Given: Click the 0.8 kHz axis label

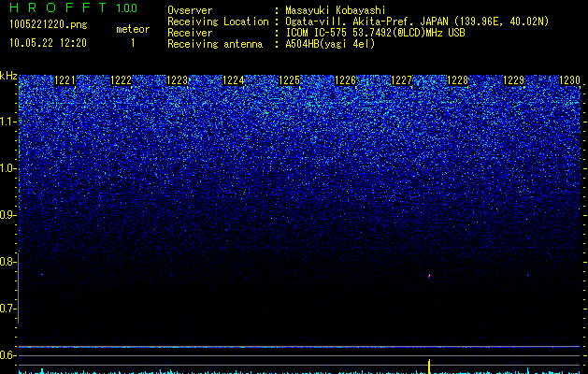Looking at the screenshot, I should tap(7, 262).
